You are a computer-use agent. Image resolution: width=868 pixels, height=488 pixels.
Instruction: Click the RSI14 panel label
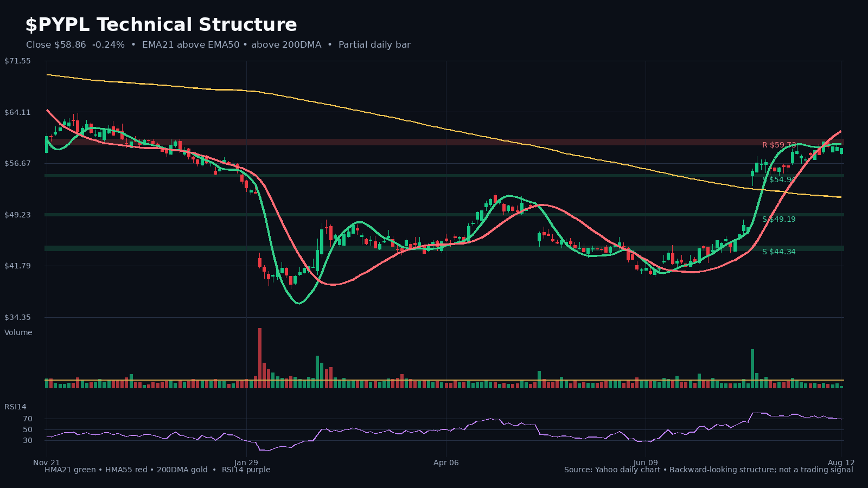coord(15,407)
